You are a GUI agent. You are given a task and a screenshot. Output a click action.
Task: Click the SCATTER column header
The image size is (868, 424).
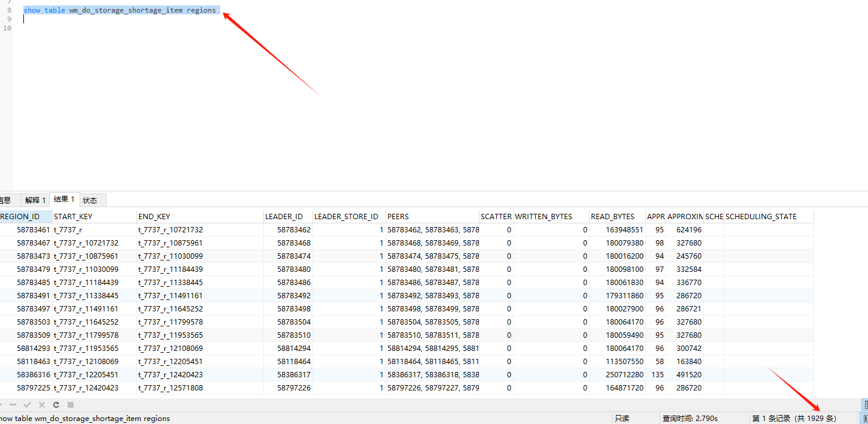click(x=496, y=216)
